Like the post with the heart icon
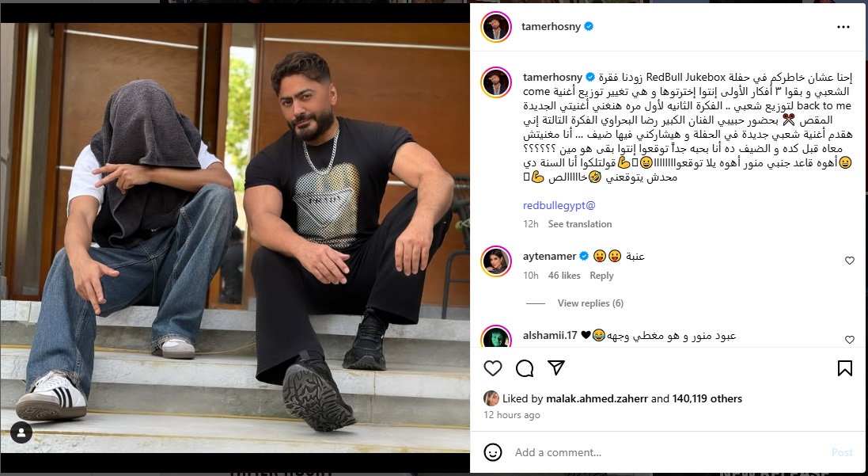Viewport: 868px width, 476px height. click(493, 368)
